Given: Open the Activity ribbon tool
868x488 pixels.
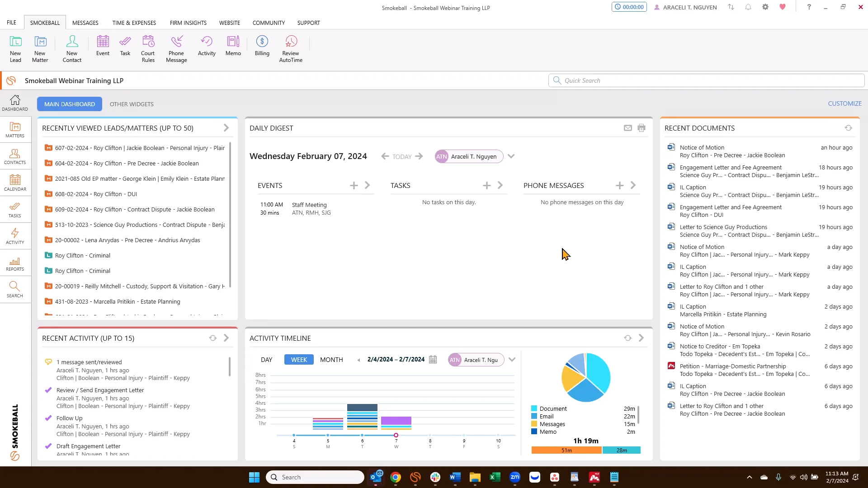Looking at the screenshot, I should [x=207, y=46].
